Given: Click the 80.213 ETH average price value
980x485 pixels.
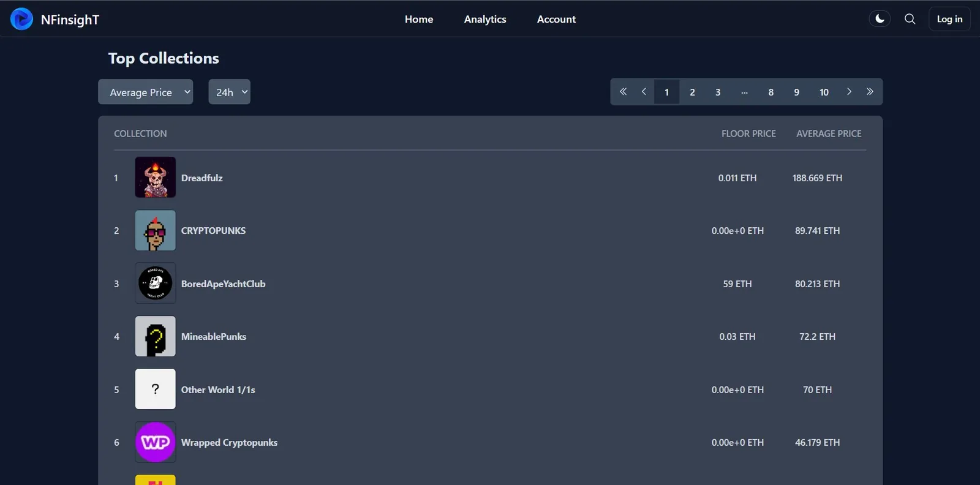Looking at the screenshot, I should (817, 284).
